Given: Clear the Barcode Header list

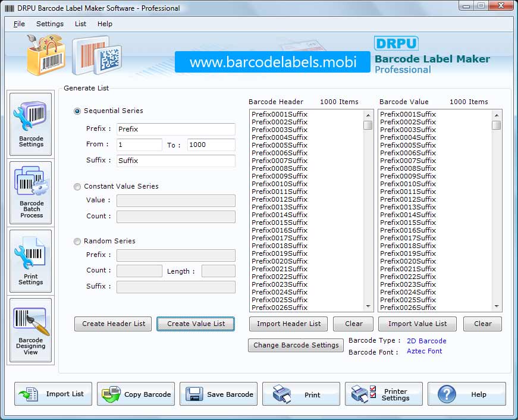Looking at the screenshot, I should [353, 324].
